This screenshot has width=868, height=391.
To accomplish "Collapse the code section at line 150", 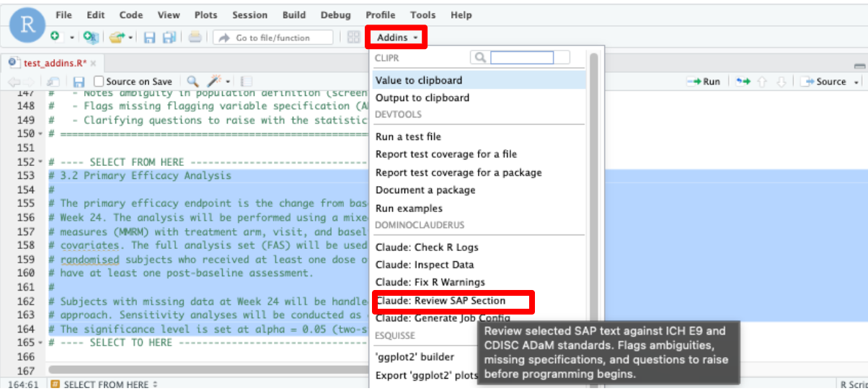I will point(40,133).
